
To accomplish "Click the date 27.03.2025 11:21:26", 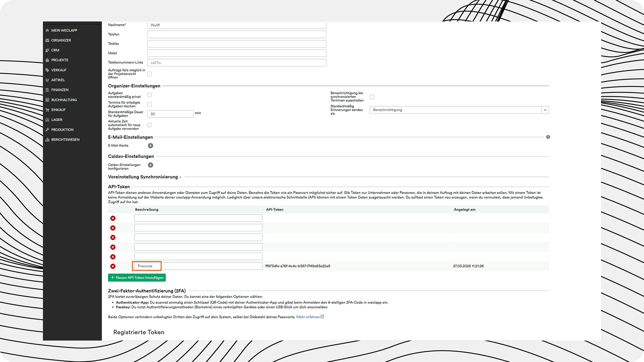I will tap(468, 266).
